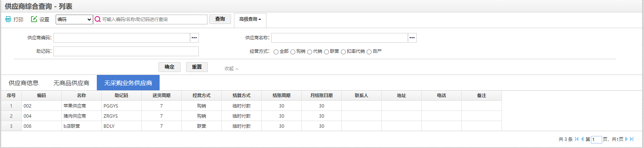Click 临时付款 cell in 苹果供应商 row
The height and width of the screenshot is (148, 644).
coord(241,106)
